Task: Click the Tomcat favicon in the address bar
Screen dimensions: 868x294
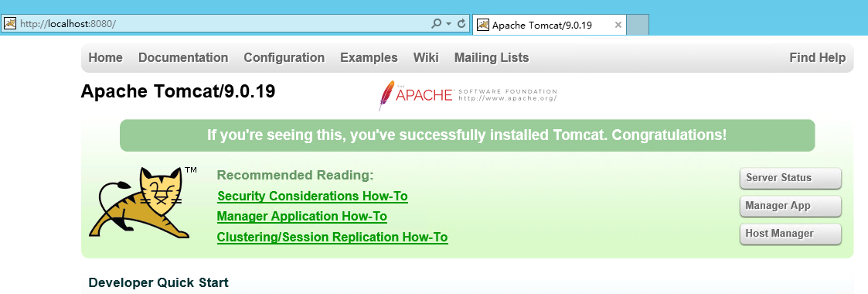Action: 10,24
